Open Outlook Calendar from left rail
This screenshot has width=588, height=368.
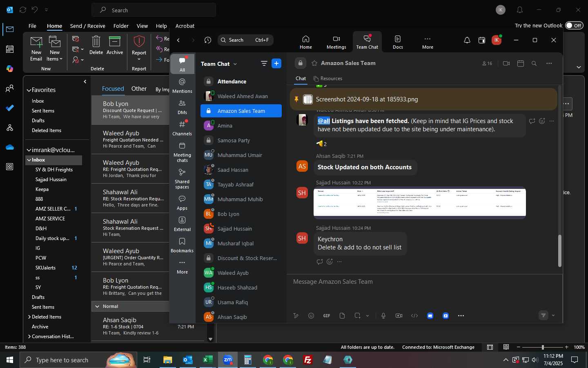(x=10, y=49)
